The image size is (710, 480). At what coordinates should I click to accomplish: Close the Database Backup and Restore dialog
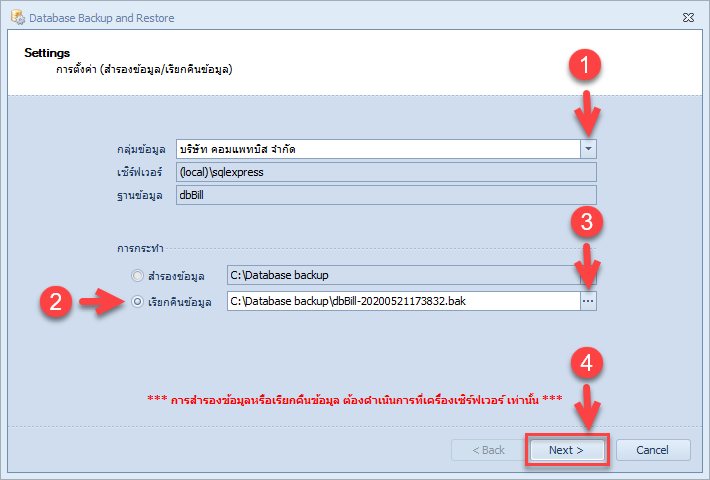(x=688, y=18)
